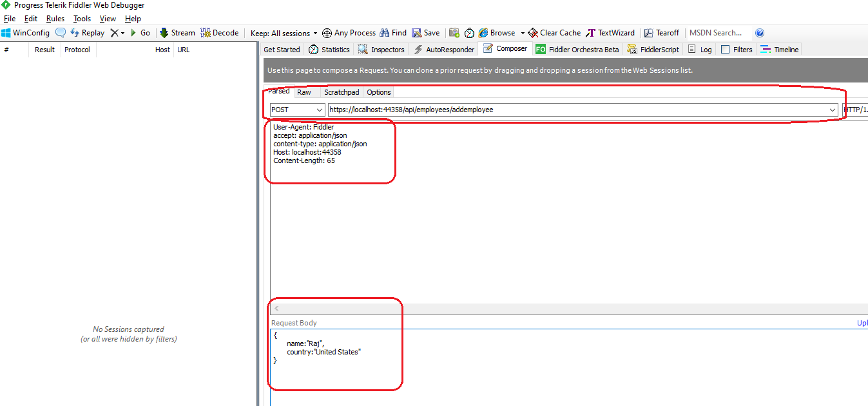Switch to the Scratchpad sub-tab
The width and height of the screenshot is (868, 406).
click(x=342, y=92)
